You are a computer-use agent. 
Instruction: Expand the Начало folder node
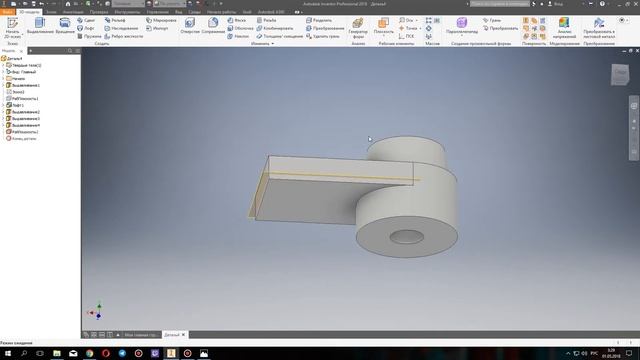3,78
